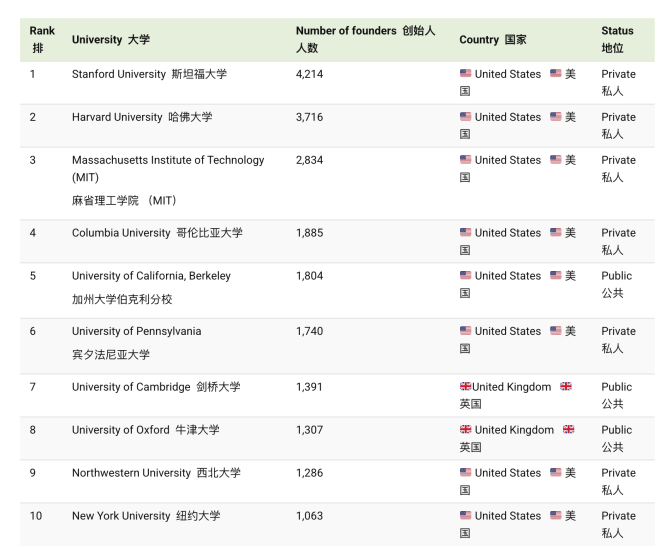
Task: Click first US flag in MIT row
Action: tap(466, 159)
